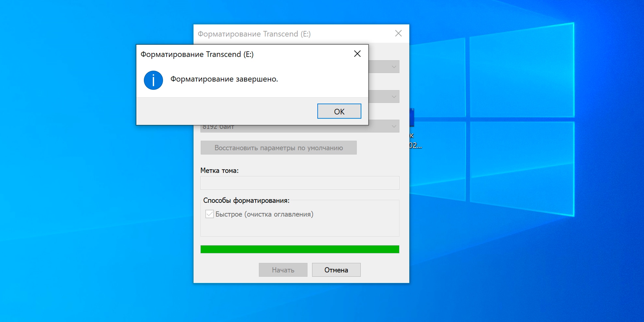Click "Восстановить параметры по умолчанию" button
644x322 pixels.
[278, 148]
